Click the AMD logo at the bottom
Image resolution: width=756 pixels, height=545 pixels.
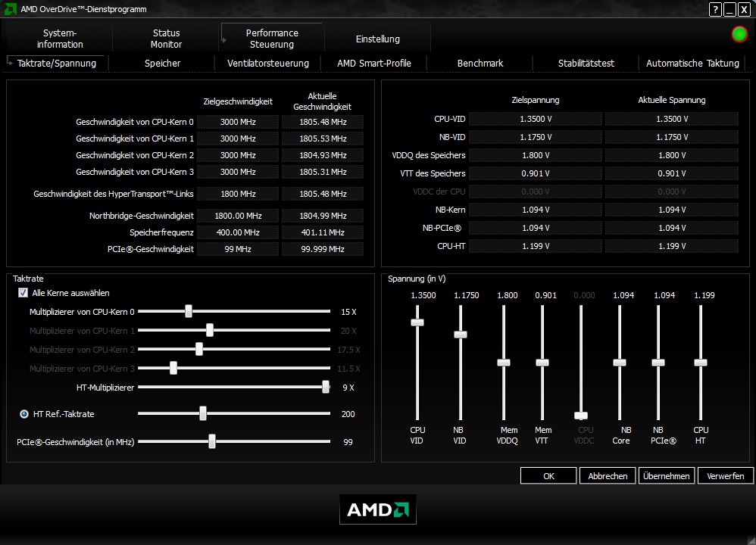point(377,509)
